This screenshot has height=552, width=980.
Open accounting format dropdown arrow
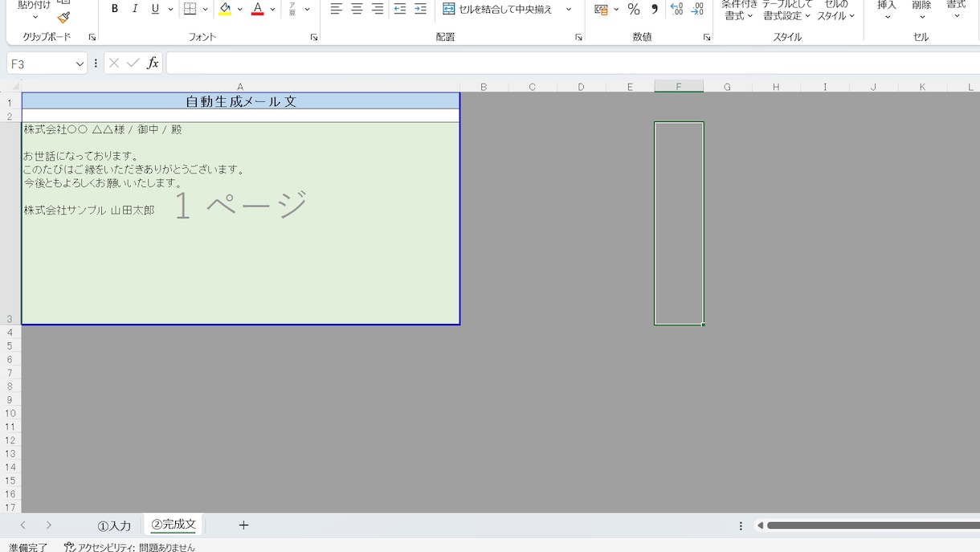tap(616, 10)
